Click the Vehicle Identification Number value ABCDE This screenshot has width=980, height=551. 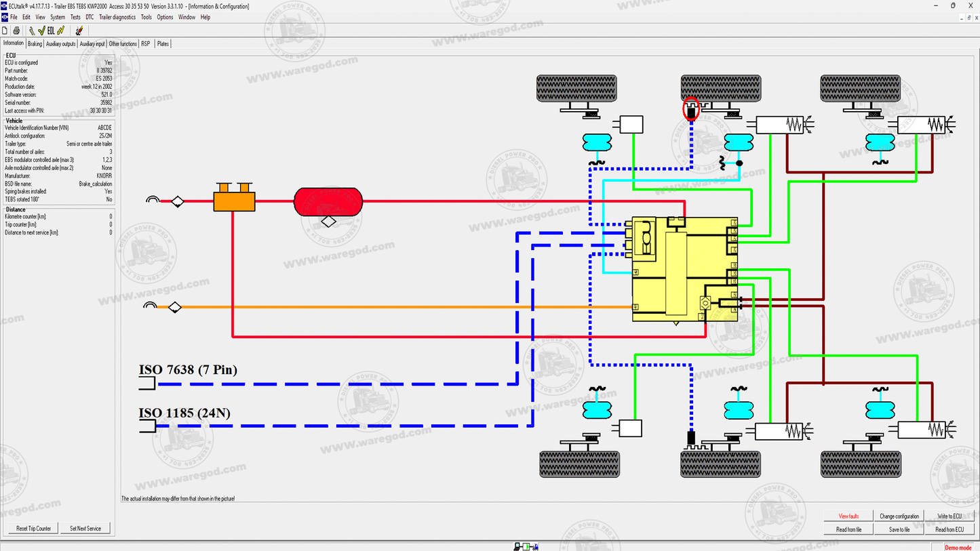(x=104, y=127)
